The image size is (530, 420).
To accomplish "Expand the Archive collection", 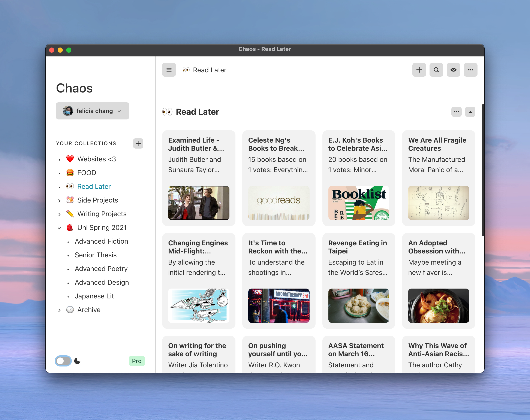I will point(59,310).
